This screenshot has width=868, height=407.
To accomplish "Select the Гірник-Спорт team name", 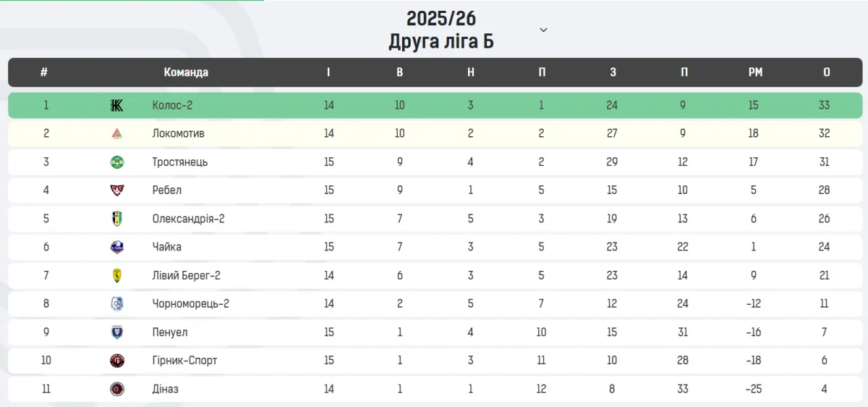I will (x=184, y=360).
